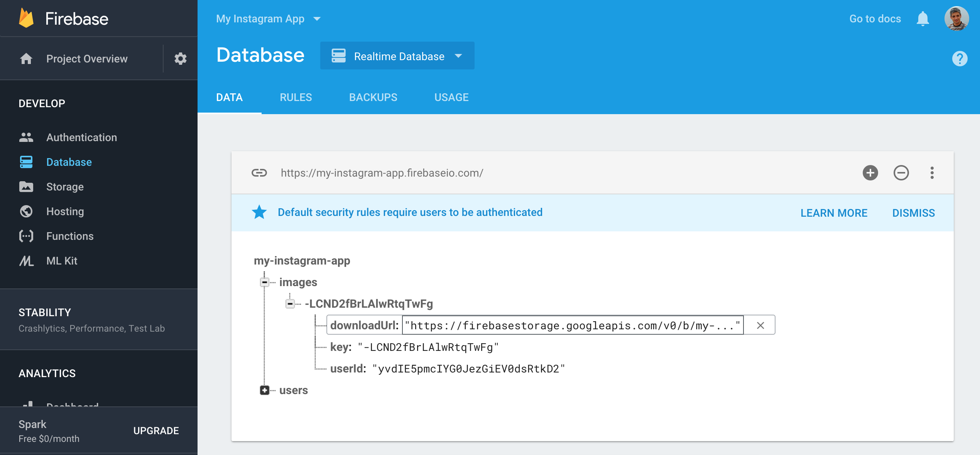Expand the Stability section
This screenshot has width=980, height=455.
(x=99, y=319)
